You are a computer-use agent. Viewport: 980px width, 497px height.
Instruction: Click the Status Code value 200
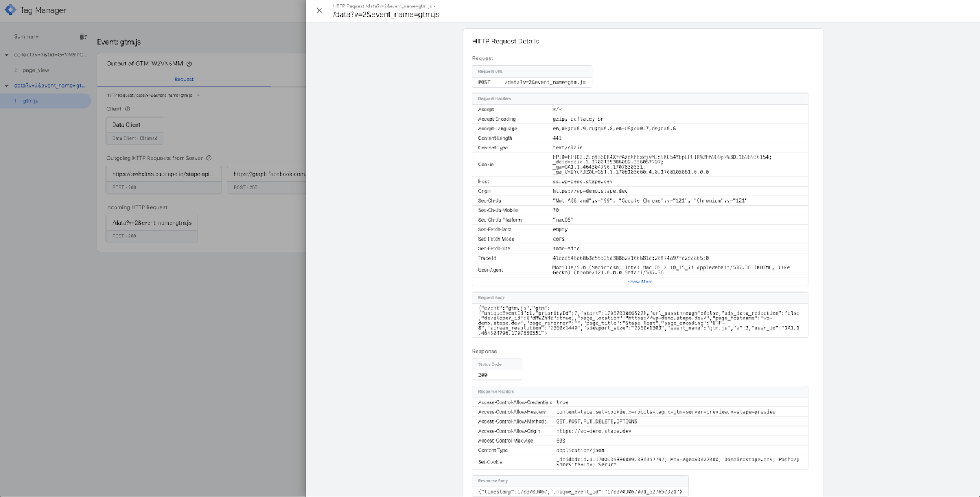point(483,375)
